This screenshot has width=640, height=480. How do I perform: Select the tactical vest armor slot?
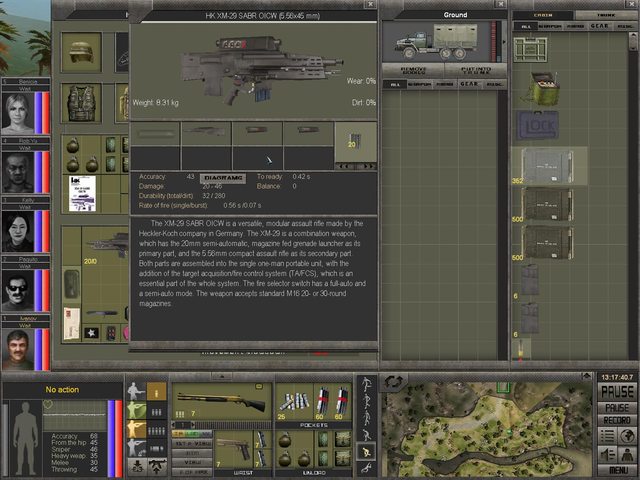tap(81, 103)
